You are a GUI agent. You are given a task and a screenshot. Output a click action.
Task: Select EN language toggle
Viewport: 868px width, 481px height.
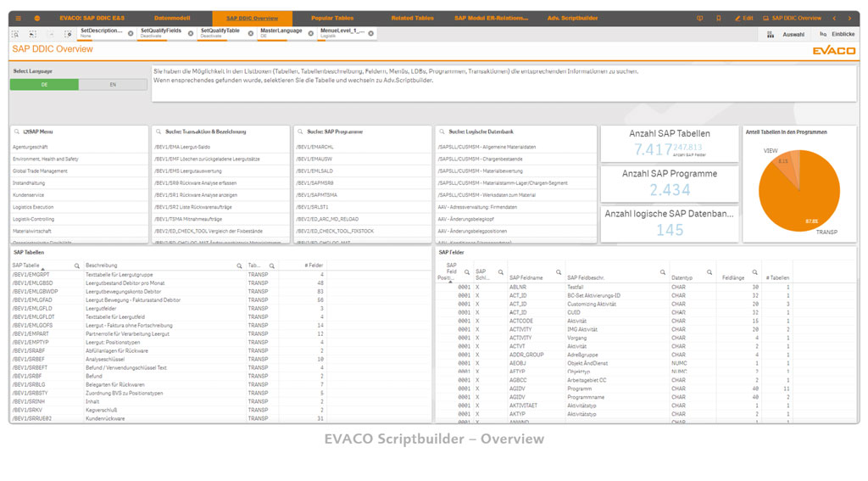(113, 85)
